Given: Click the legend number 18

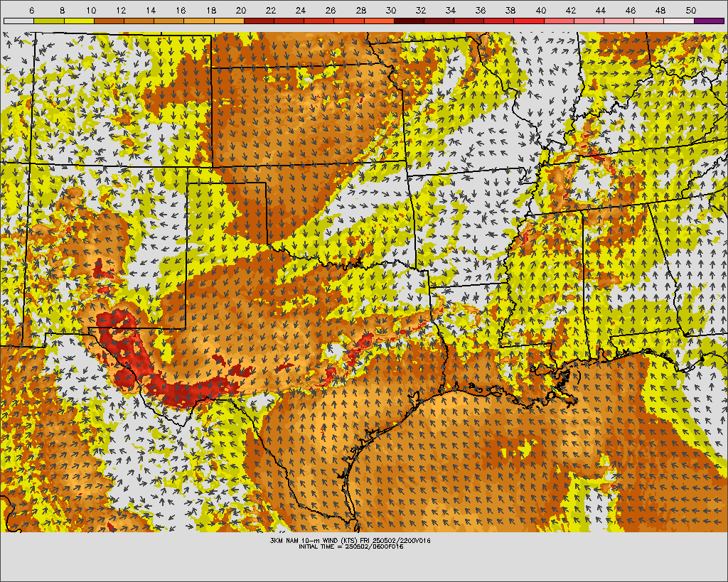Looking at the screenshot, I should point(210,10).
